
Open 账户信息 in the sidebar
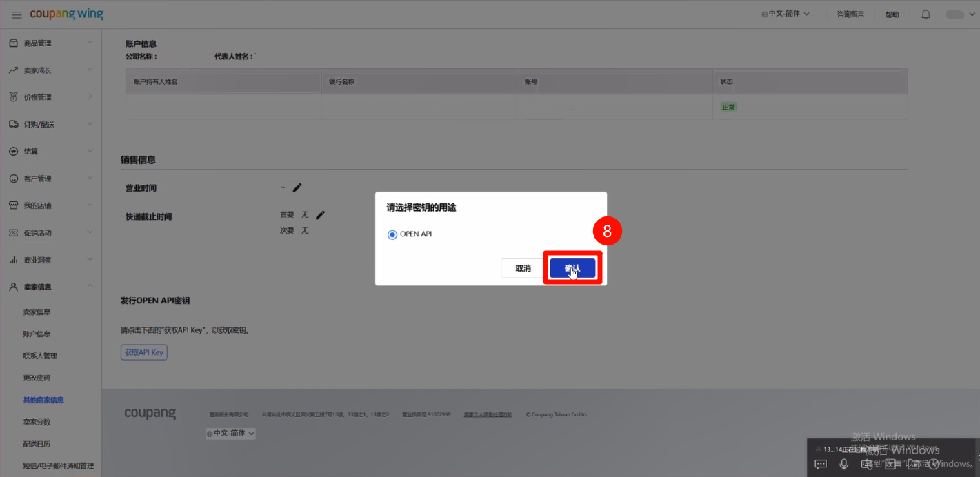(x=37, y=334)
